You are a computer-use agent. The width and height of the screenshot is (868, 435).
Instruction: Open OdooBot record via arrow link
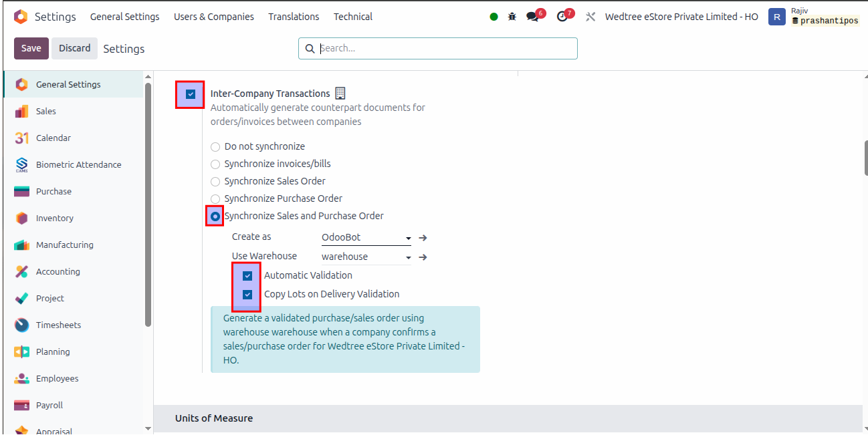click(423, 238)
